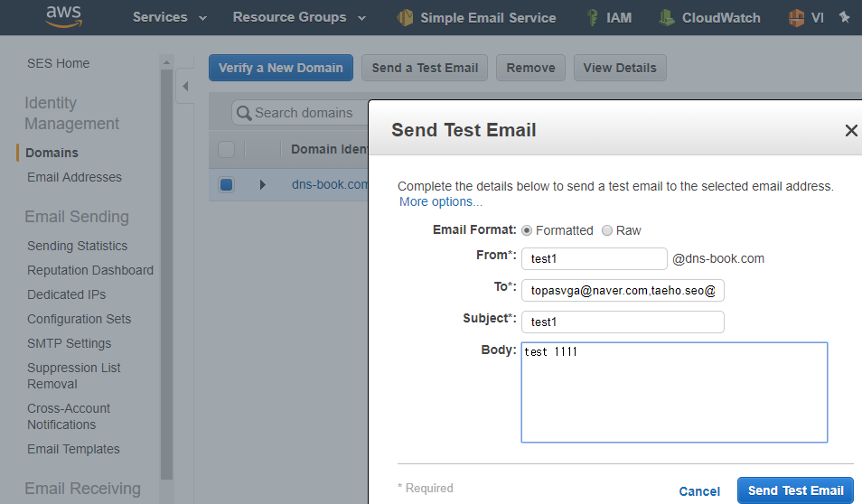Open SMTP Settings in the sidebar
Screen dimensions: 862x504
click(70, 343)
